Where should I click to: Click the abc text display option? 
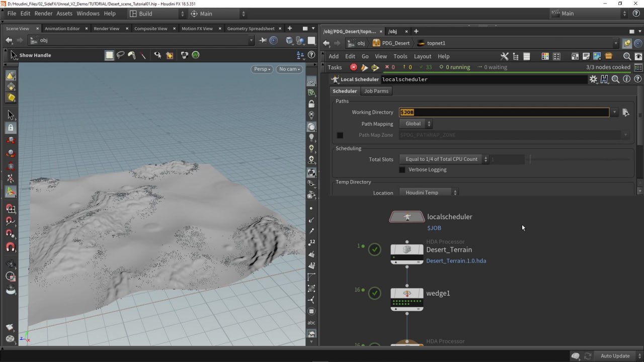(311, 323)
